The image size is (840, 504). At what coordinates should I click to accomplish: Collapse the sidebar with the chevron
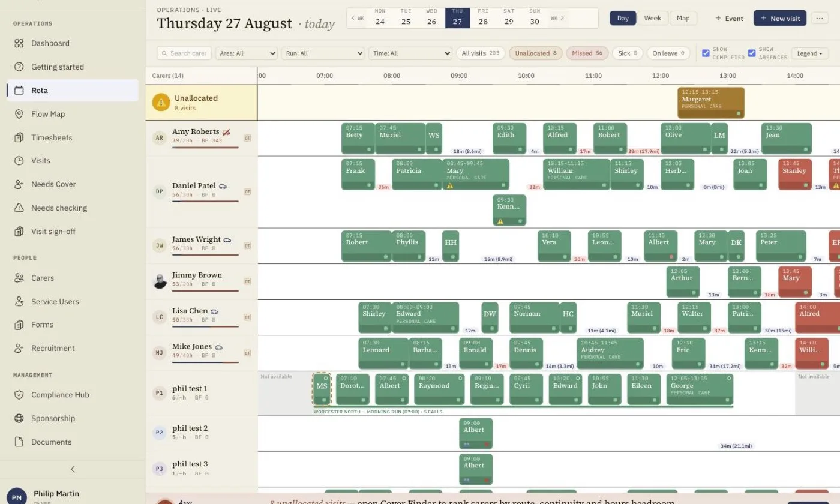73,469
